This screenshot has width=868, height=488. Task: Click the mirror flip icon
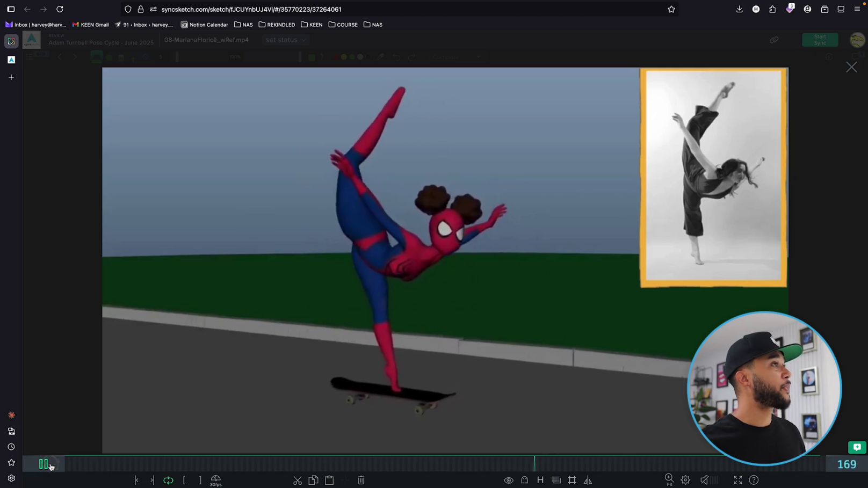coord(588,480)
